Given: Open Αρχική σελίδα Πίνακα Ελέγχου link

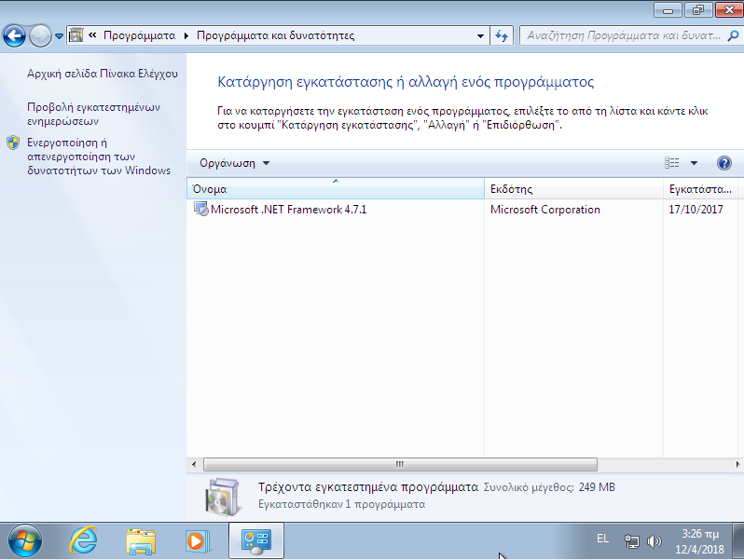Looking at the screenshot, I should [103, 74].
